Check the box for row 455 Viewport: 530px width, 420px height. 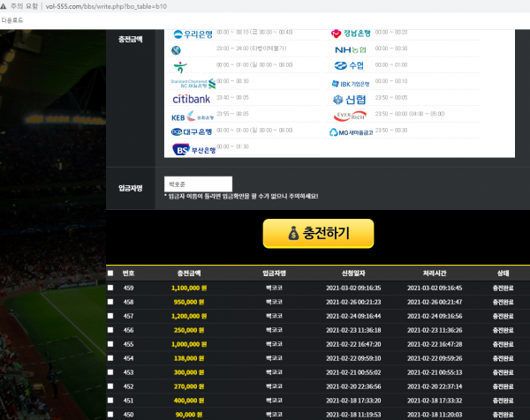[110, 344]
